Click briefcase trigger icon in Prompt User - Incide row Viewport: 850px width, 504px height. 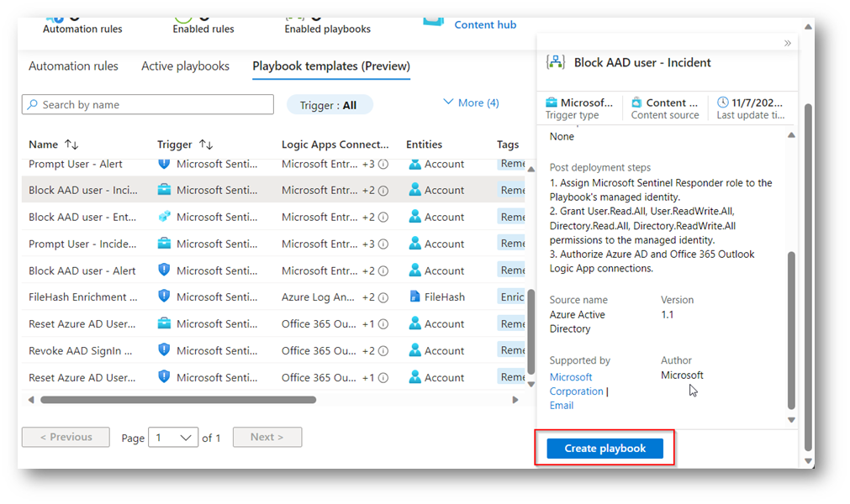(x=164, y=243)
